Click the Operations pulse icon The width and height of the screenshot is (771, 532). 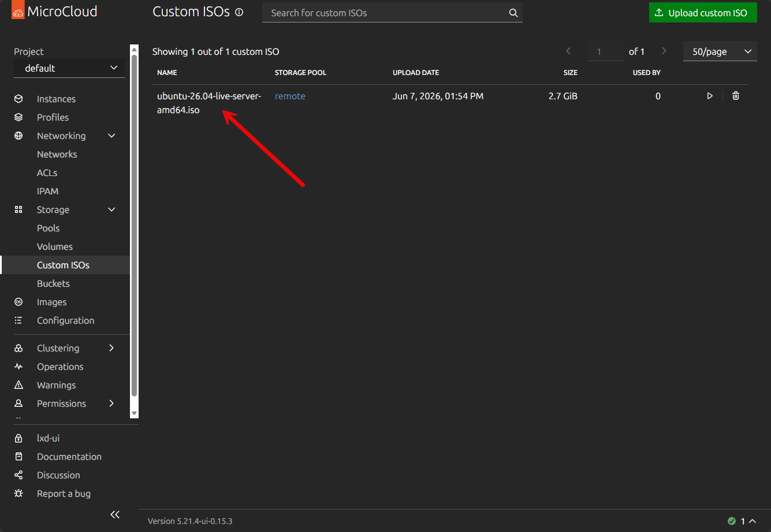18,366
